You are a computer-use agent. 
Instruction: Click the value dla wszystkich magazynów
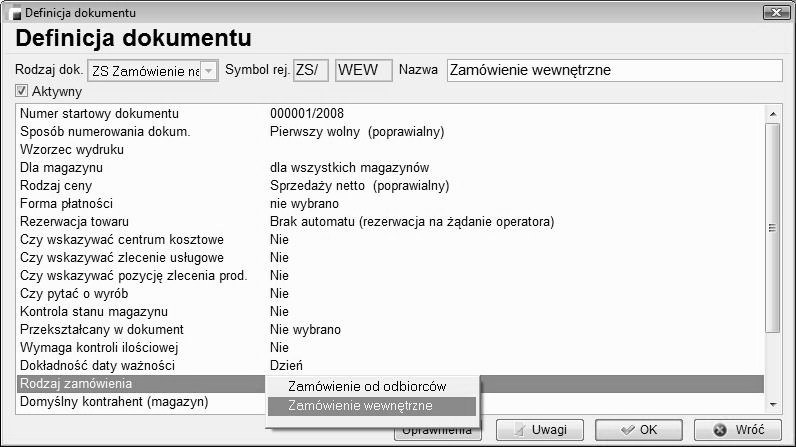pyautogui.click(x=349, y=168)
